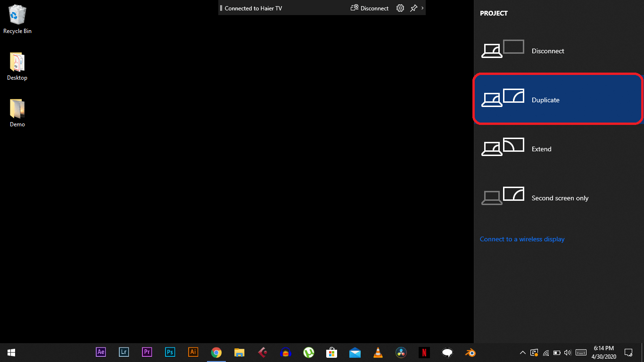The image size is (644, 362).
Task: Open Adobe After Effects from the taskbar
Action: pos(100,352)
